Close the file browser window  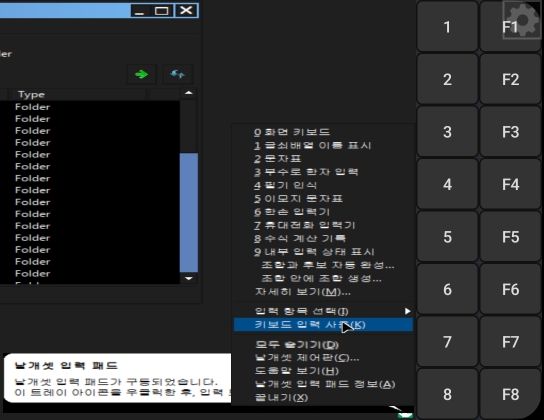186,11
